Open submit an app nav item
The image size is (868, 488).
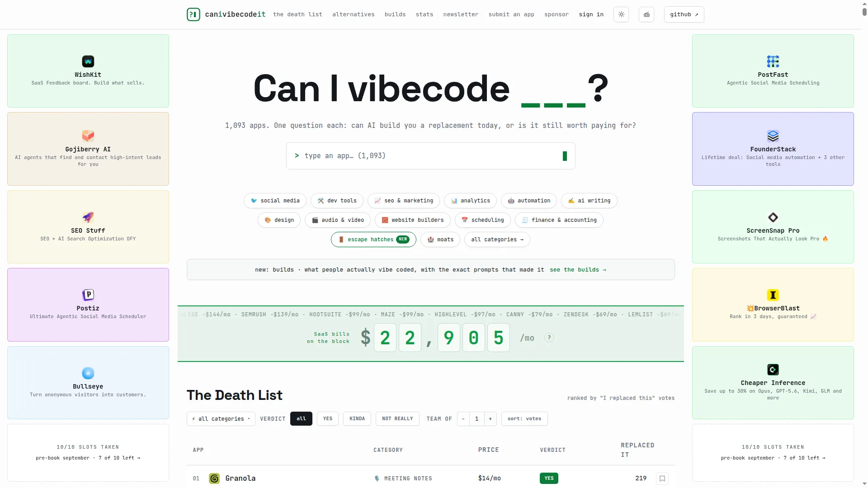511,14
